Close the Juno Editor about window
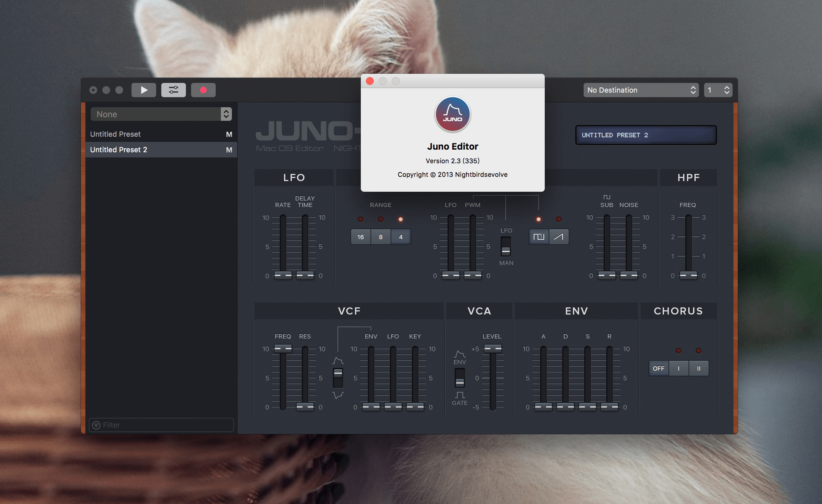822x504 pixels. point(370,81)
